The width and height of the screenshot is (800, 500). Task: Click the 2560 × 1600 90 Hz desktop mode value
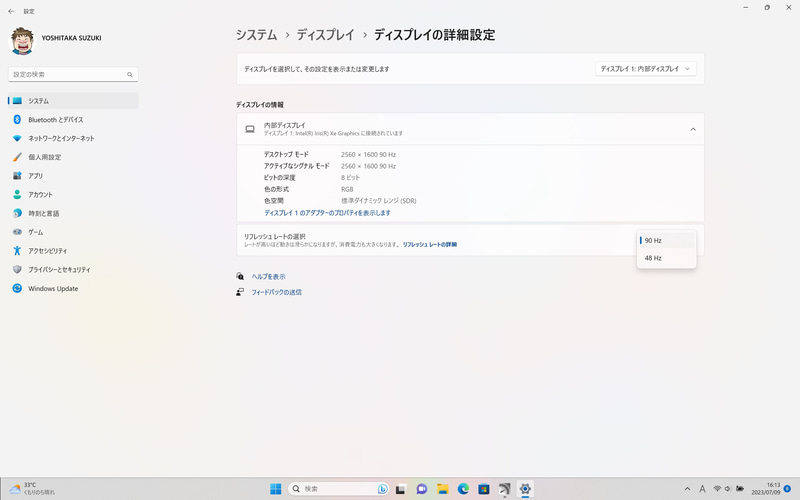368,155
